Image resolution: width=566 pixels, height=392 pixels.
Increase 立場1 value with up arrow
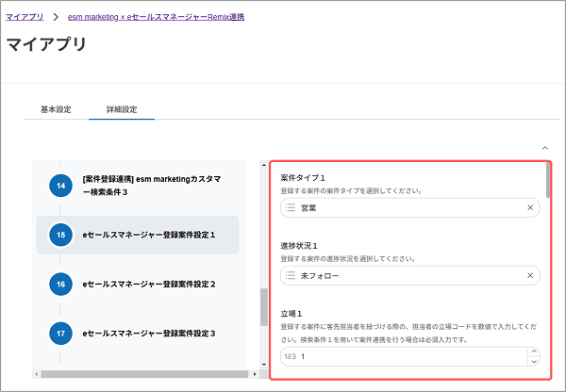click(534, 352)
